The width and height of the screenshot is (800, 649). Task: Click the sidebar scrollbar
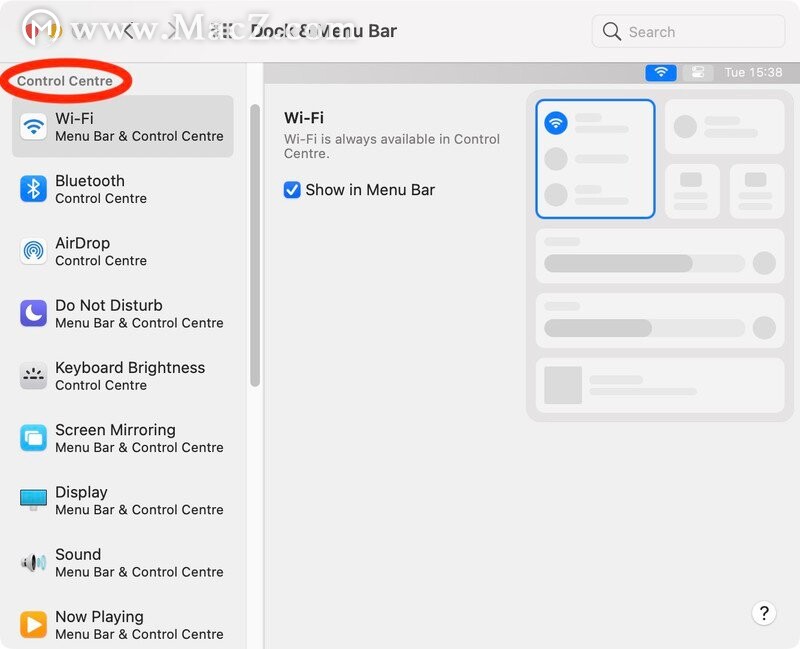coord(255,245)
